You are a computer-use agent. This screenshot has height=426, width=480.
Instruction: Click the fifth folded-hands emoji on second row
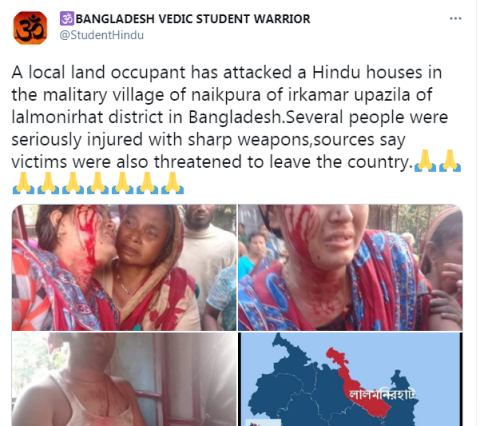coord(123,183)
